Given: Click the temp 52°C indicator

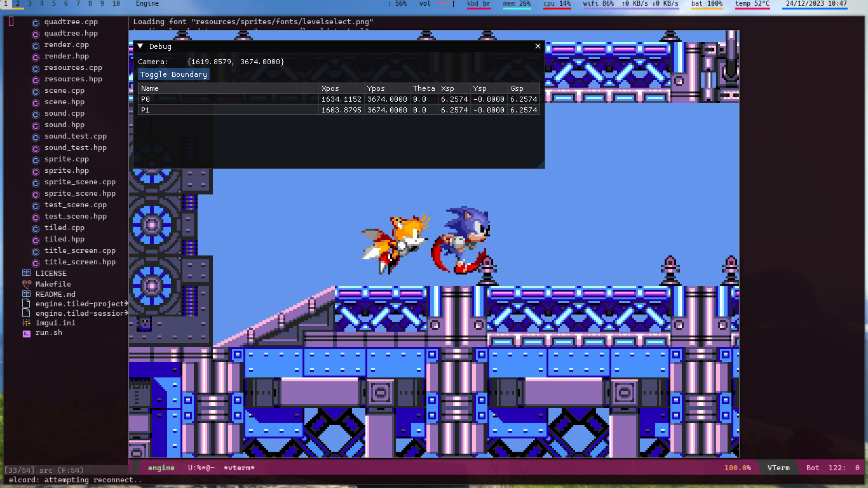Looking at the screenshot, I should coord(752,4).
